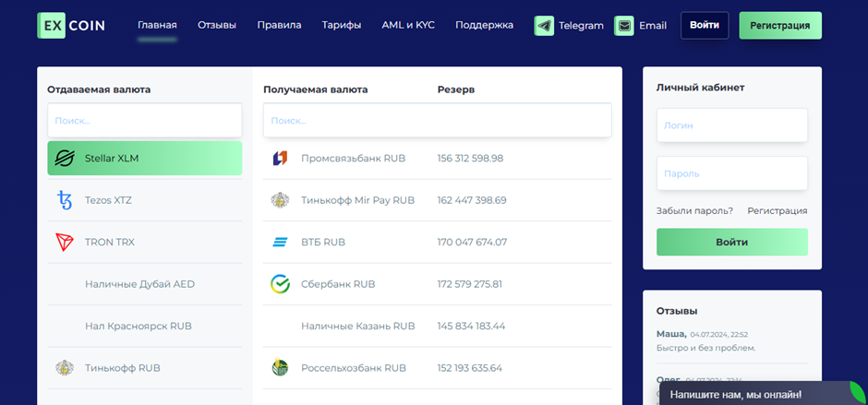Click the reserve value 145 834 183.44
Viewport: 868px width, 405px height.
pyautogui.click(x=471, y=326)
